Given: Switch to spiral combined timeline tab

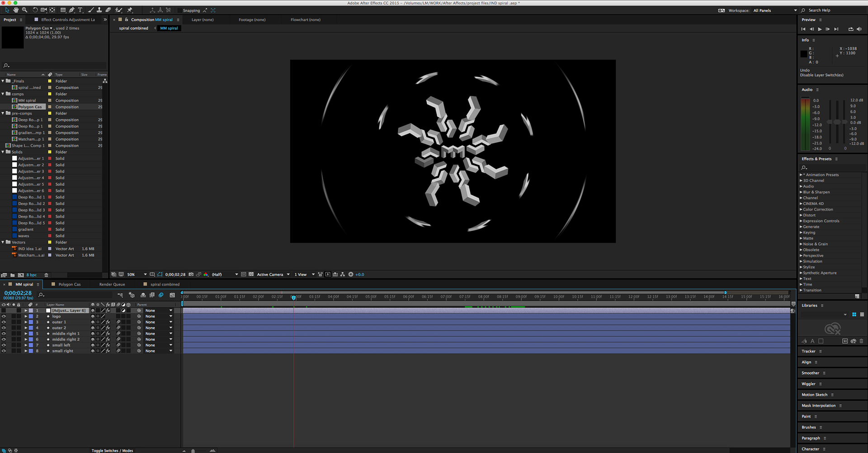Looking at the screenshot, I should [x=165, y=284].
